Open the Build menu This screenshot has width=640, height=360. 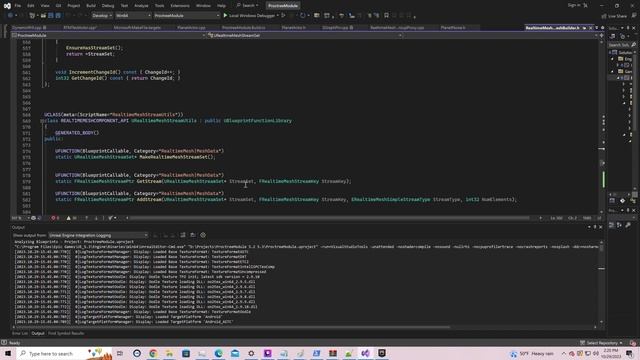click(x=91, y=6)
